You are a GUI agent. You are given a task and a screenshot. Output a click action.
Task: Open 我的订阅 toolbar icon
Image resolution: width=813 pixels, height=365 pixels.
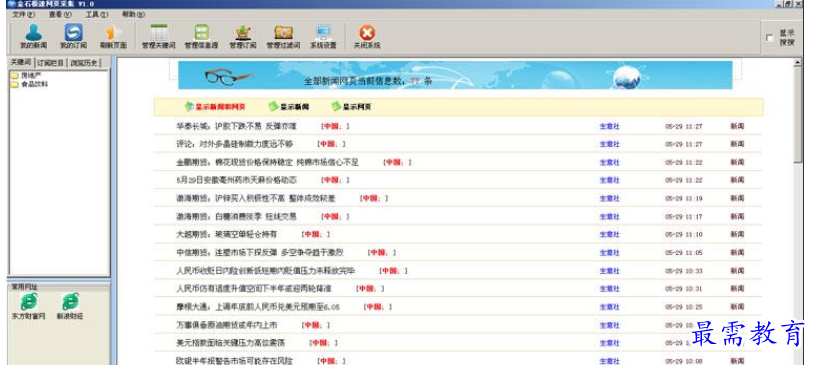pyautogui.click(x=73, y=36)
